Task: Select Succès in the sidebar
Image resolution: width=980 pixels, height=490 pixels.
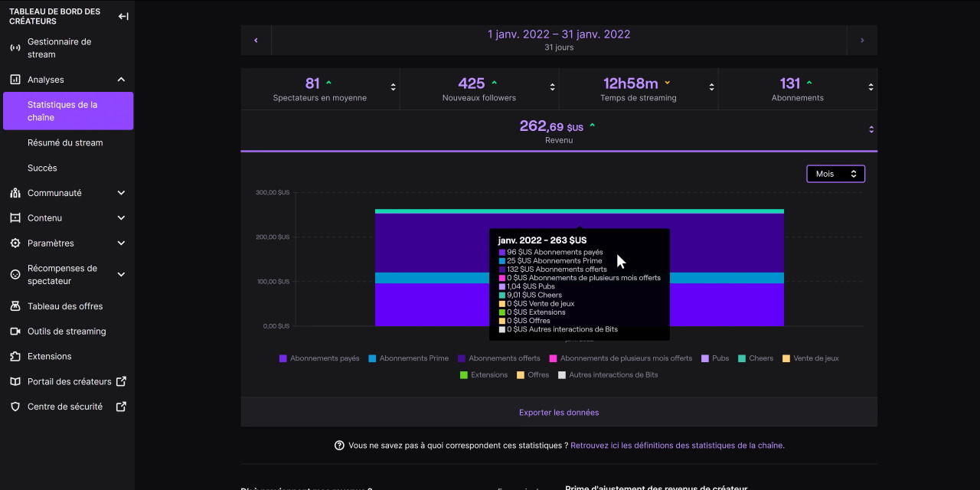Action: (42, 168)
